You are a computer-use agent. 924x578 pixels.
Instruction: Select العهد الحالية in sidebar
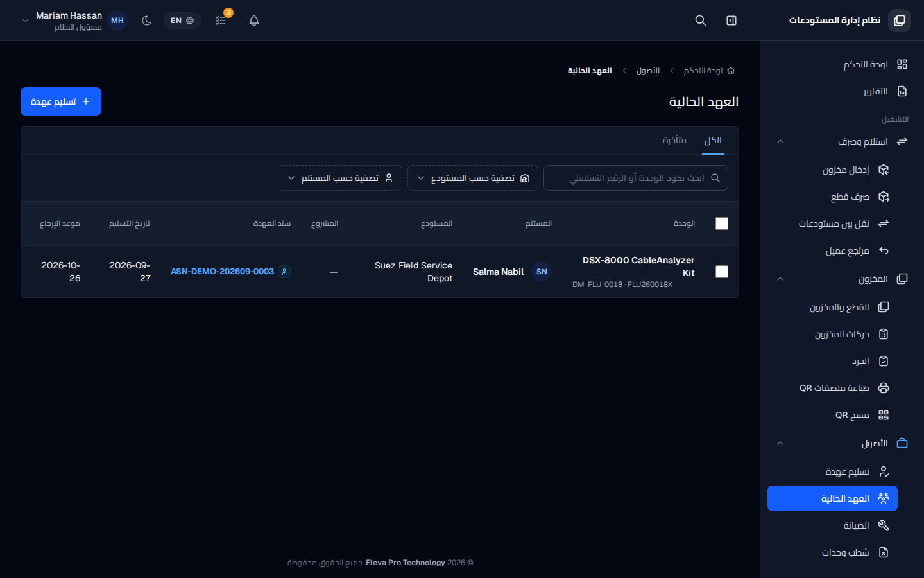click(x=832, y=498)
